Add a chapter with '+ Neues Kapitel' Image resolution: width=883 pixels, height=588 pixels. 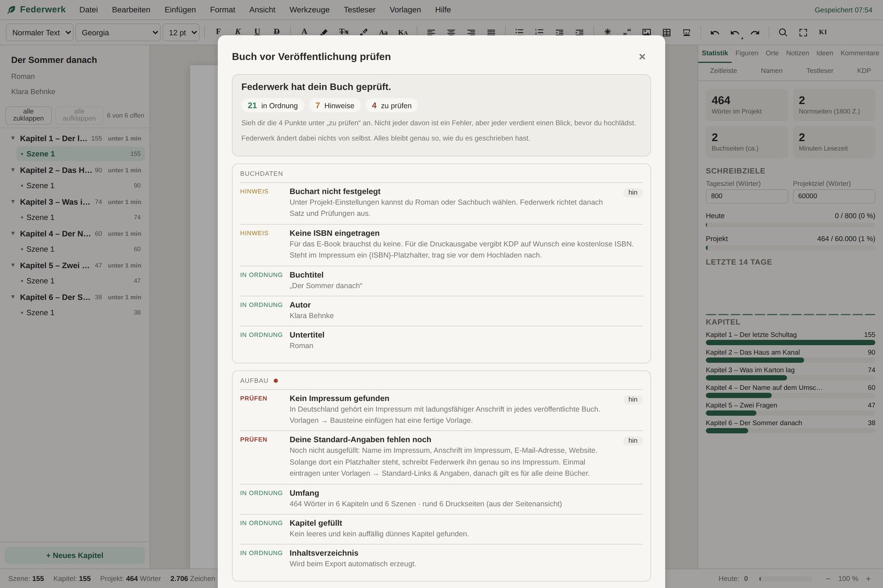point(75,555)
